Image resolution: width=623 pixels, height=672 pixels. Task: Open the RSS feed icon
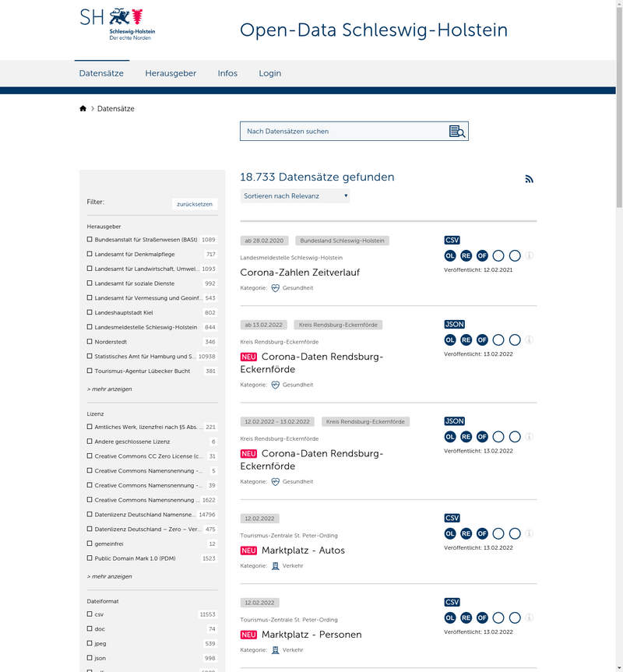pyautogui.click(x=530, y=179)
